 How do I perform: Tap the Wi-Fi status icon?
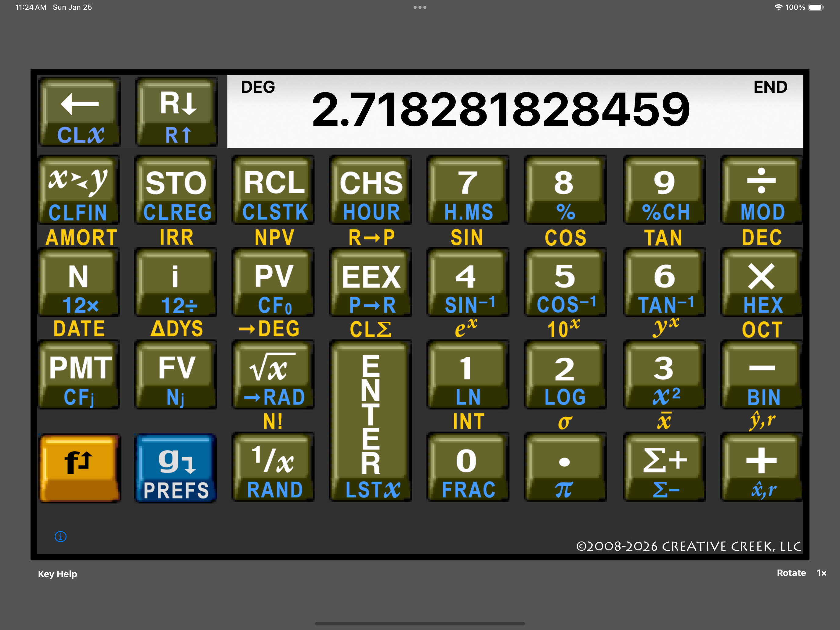(778, 7)
